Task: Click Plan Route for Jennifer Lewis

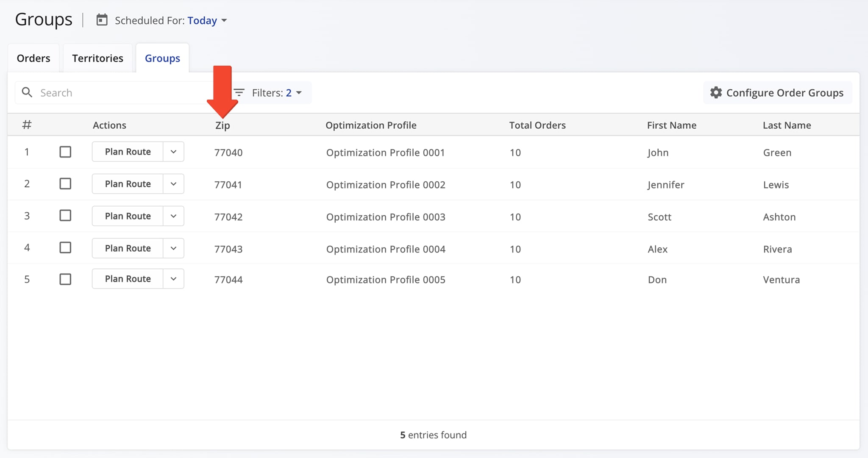Action: pos(128,184)
